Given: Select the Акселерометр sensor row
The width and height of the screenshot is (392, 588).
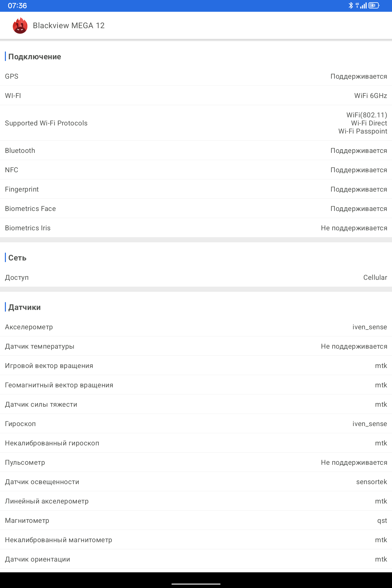Looking at the screenshot, I should pos(196,327).
